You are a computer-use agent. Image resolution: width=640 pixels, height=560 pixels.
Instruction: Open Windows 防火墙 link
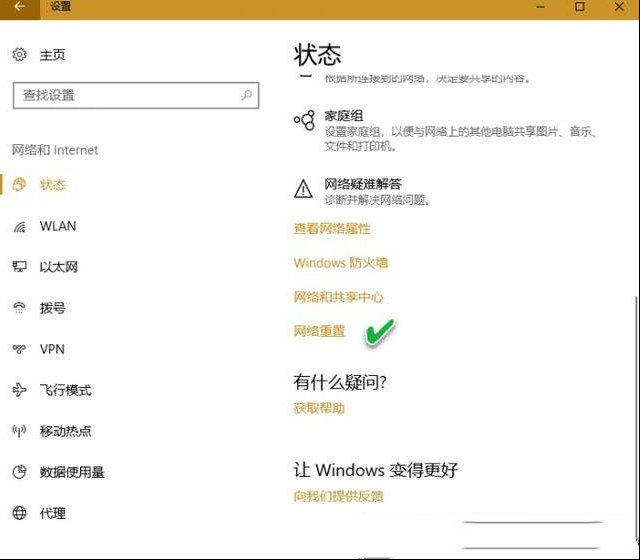pyautogui.click(x=340, y=263)
